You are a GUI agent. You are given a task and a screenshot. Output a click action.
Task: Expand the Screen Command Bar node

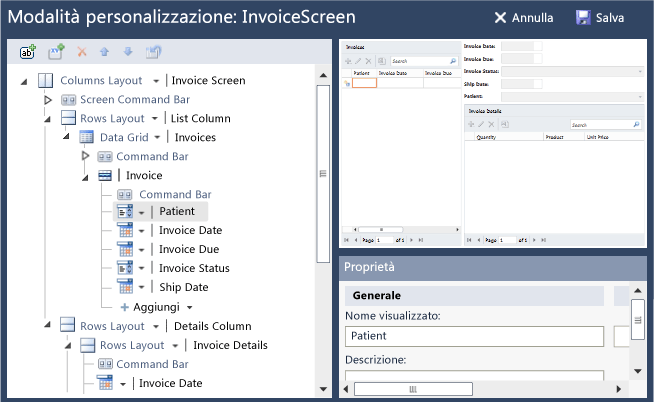[x=48, y=100]
